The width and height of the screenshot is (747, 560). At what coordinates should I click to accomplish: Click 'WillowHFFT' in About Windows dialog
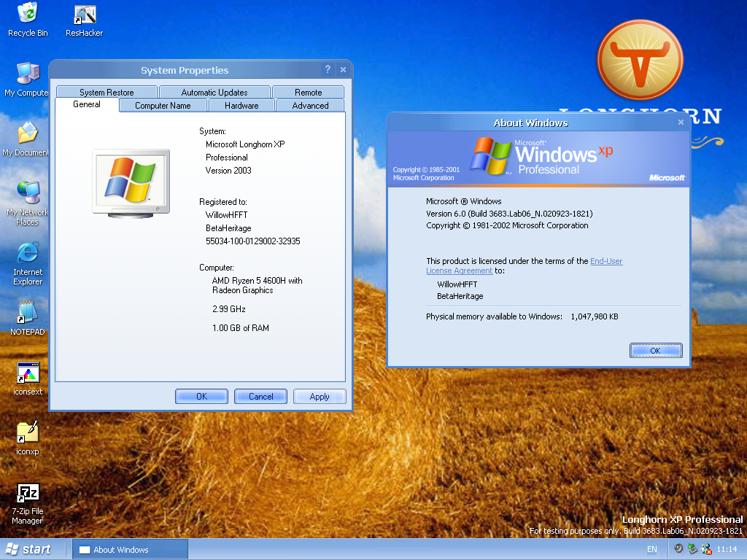[457, 284]
